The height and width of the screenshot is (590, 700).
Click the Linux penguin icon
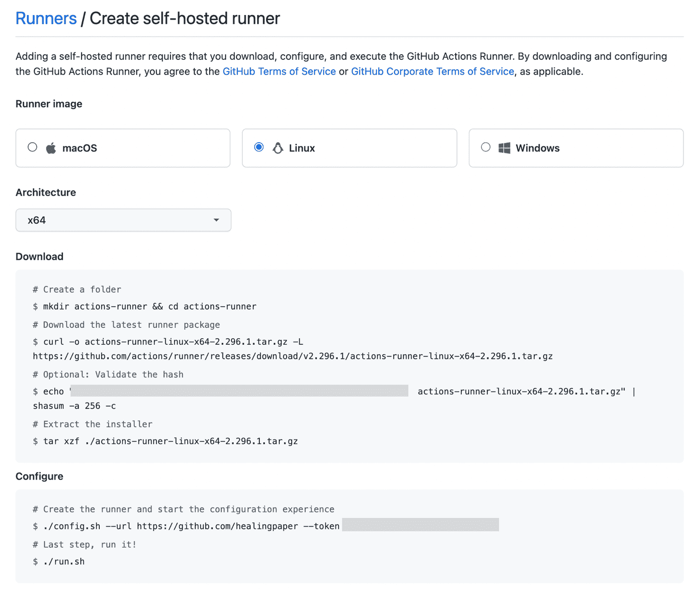point(278,148)
